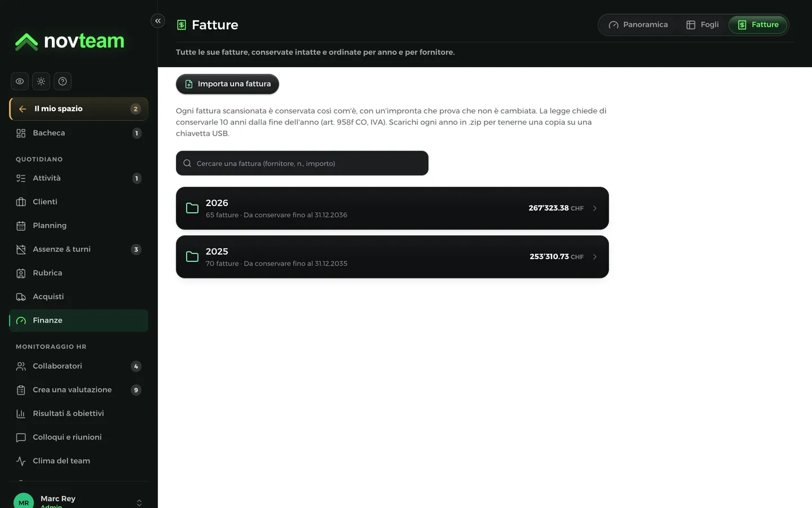Open Attività in the sidebar
The image size is (812, 508).
tap(78, 178)
